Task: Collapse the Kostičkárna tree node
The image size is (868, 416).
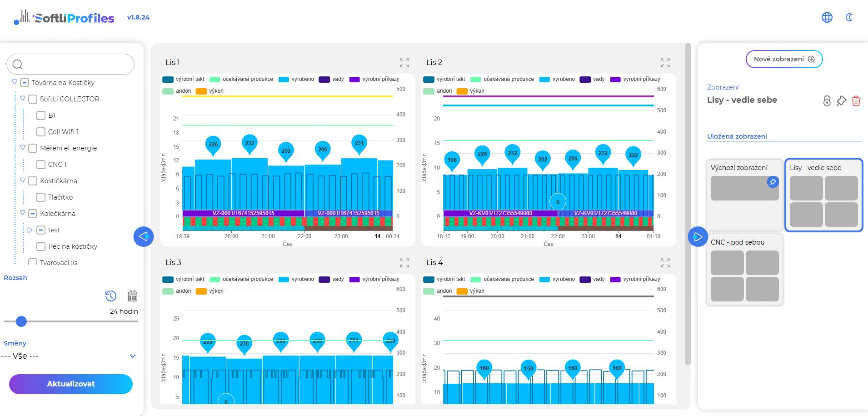Action: tap(23, 180)
